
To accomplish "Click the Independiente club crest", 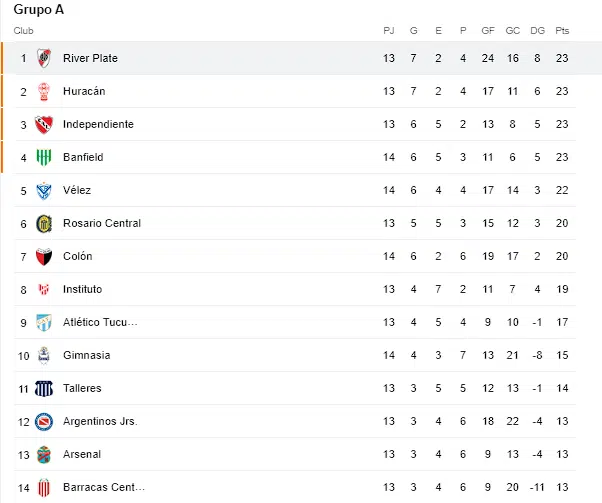I will coord(44,124).
